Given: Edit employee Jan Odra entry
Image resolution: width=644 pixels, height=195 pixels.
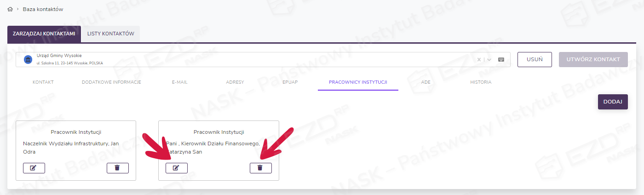Looking at the screenshot, I should pos(34,168).
